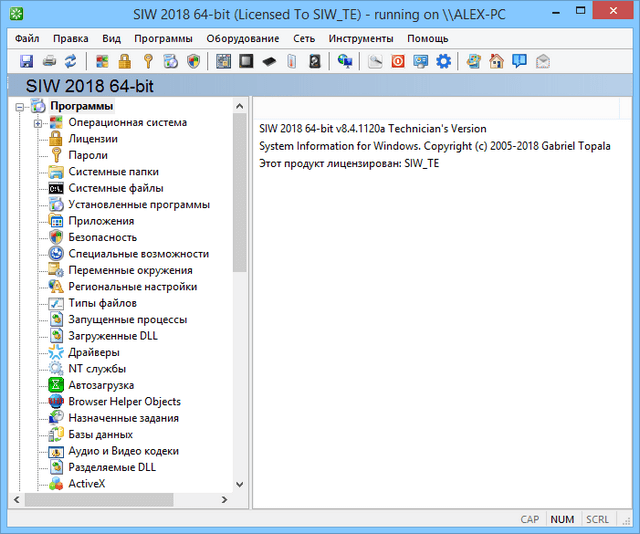Click the blue gear toolbar icon
Viewport: 640px width, 534px height.
(x=444, y=61)
